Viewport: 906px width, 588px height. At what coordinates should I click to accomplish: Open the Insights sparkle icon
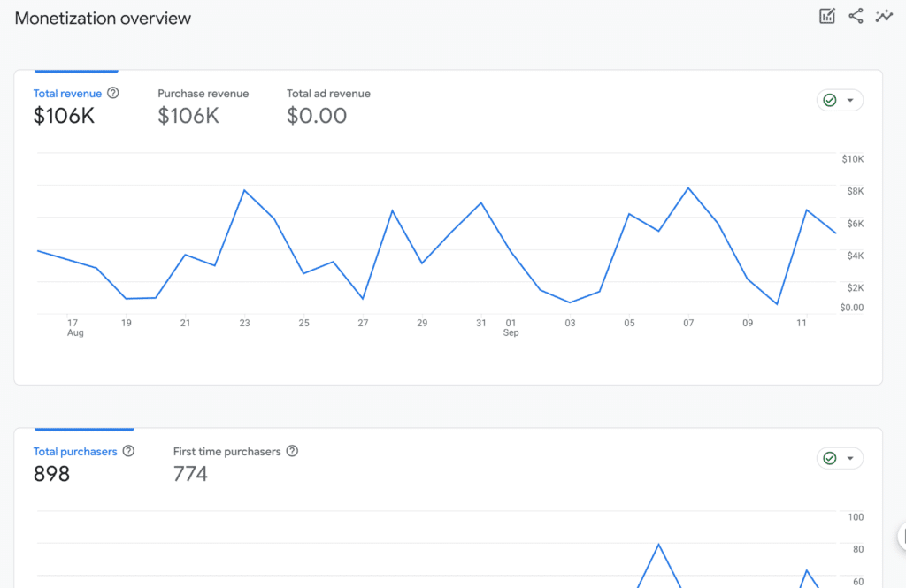(x=884, y=15)
